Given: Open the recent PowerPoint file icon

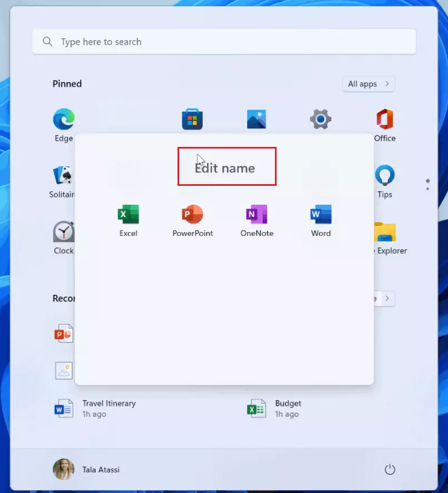Looking at the screenshot, I should [64, 333].
